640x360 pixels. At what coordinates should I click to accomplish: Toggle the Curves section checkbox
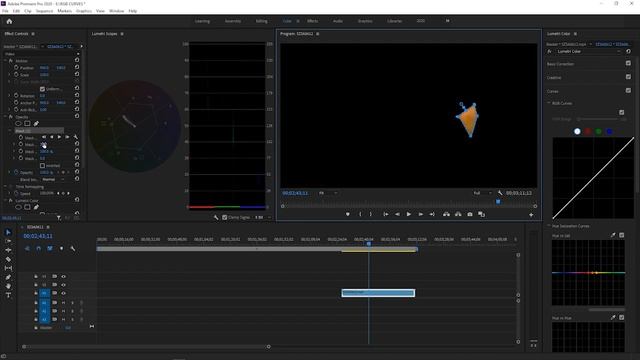click(628, 90)
